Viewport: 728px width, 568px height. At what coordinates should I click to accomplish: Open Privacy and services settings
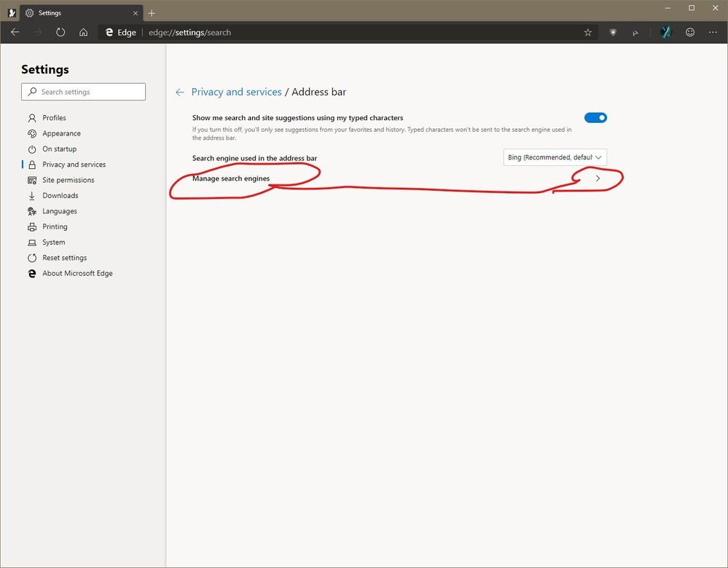tap(74, 165)
